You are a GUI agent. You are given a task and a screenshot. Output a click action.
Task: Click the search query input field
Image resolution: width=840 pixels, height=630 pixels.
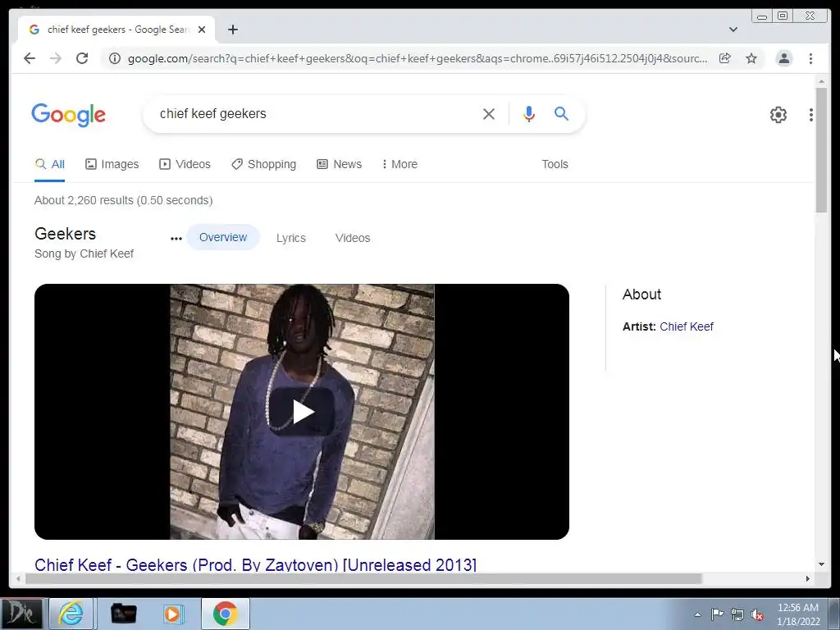point(316,113)
